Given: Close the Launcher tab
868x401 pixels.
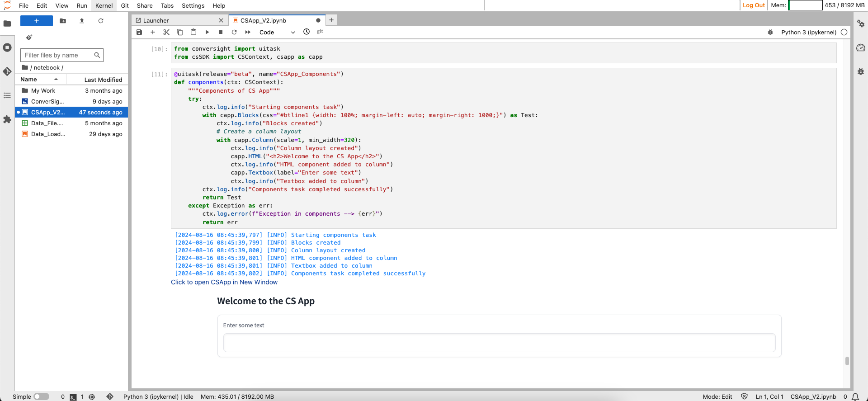Looking at the screenshot, I should click(x=221, y=20).
